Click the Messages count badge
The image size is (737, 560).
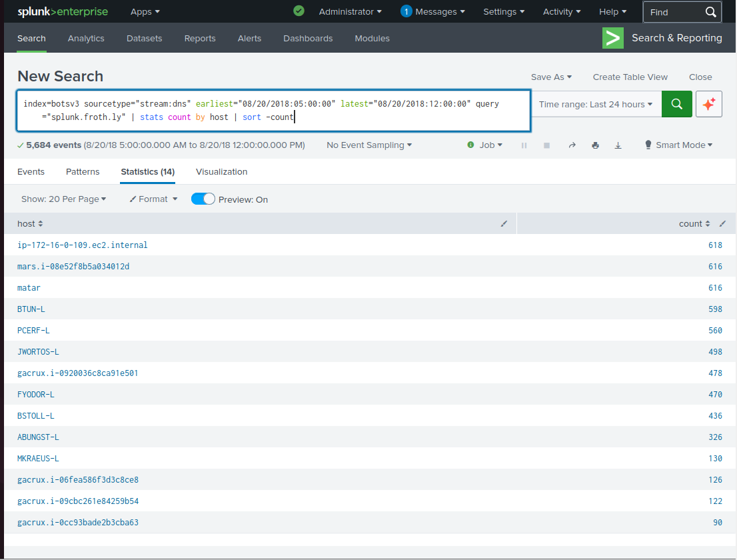point(406,11)
